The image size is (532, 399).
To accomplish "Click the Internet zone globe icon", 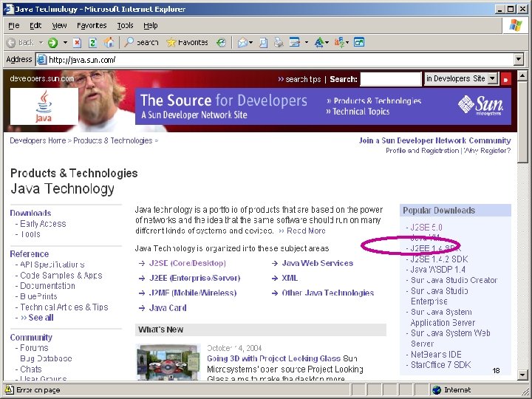I will (437, 390).
